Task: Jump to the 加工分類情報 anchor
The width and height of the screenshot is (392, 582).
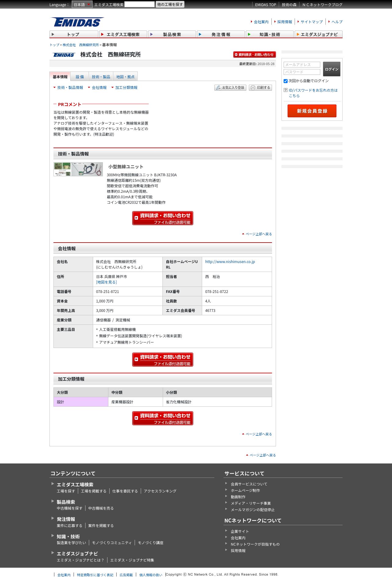Action: click(126, 87)
